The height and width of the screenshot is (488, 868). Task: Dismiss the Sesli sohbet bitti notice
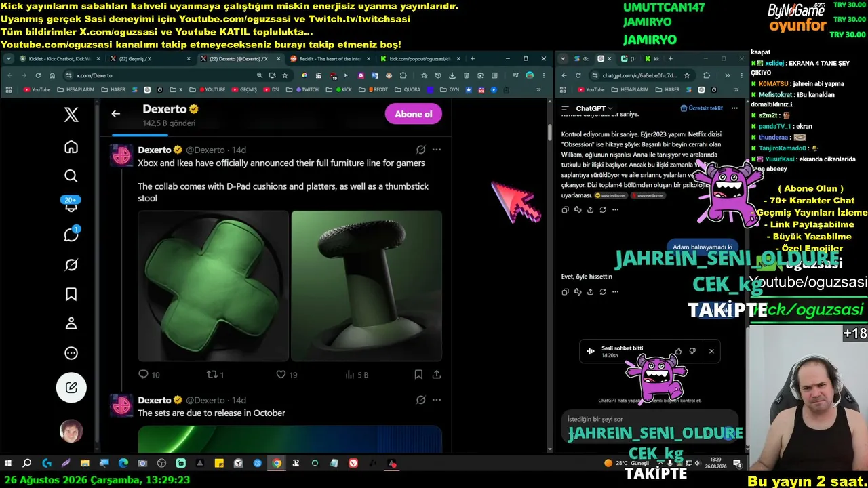click(711, 351)
